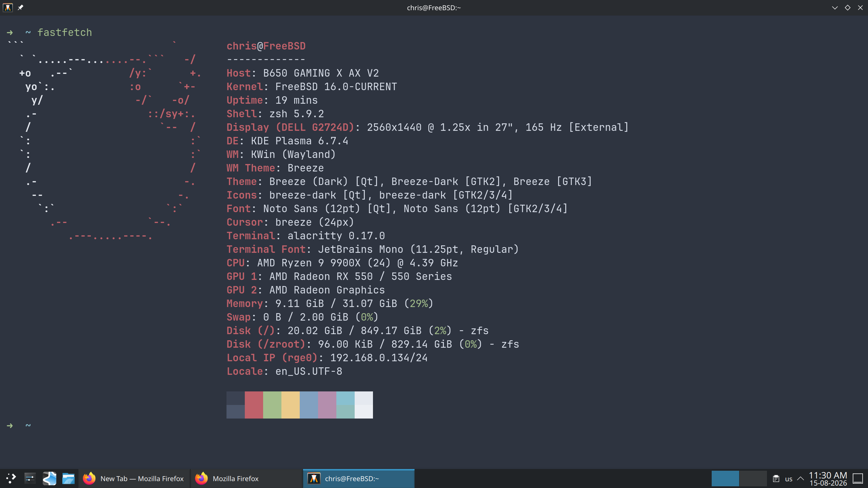Click the fastfetch command text
868x488 pixels.
coord(64,33)
